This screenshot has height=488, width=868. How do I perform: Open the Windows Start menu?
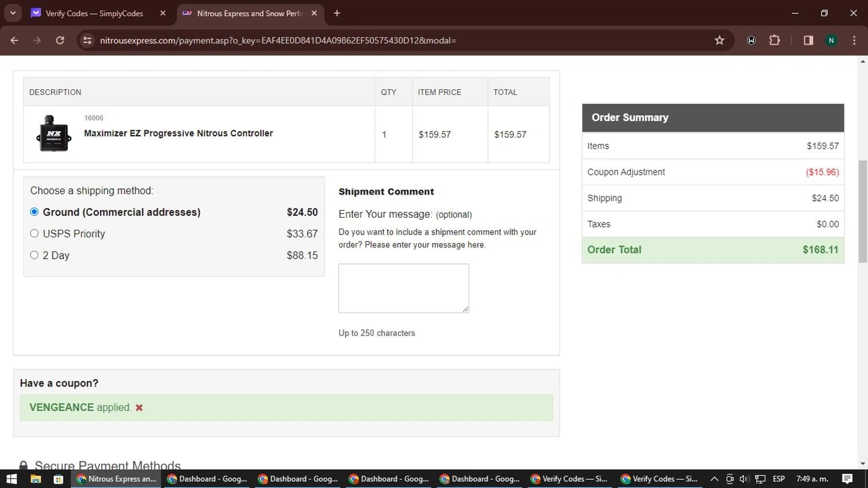12,479
